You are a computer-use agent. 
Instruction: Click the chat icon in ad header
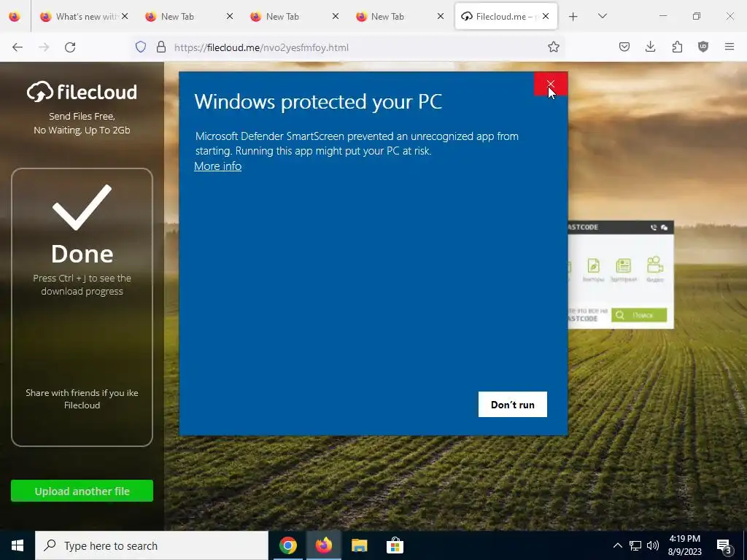(x=664, y=227)
